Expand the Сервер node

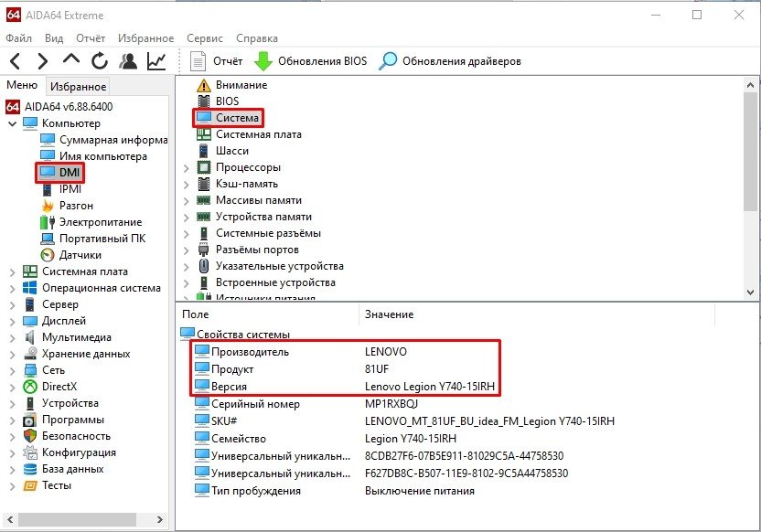coord(13,305)
